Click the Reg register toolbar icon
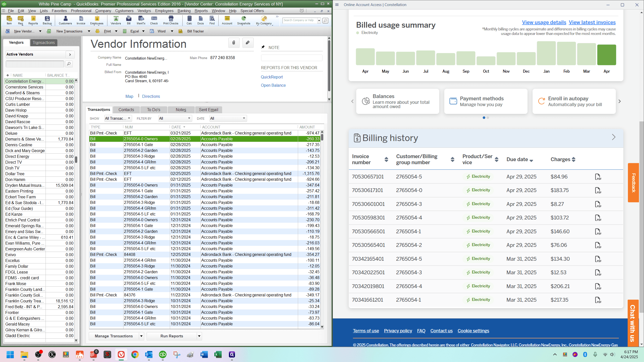Screen dimensions: 644x362 (x=20, y=20)
